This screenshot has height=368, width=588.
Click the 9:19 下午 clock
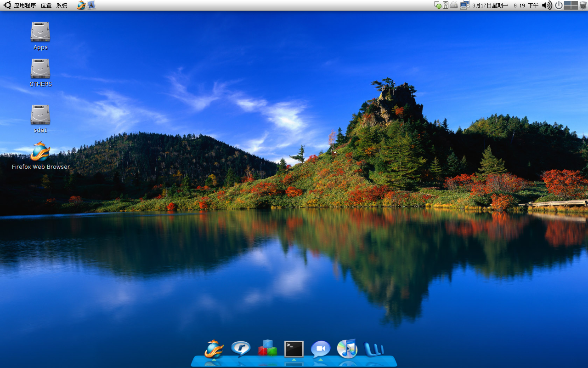526,6
